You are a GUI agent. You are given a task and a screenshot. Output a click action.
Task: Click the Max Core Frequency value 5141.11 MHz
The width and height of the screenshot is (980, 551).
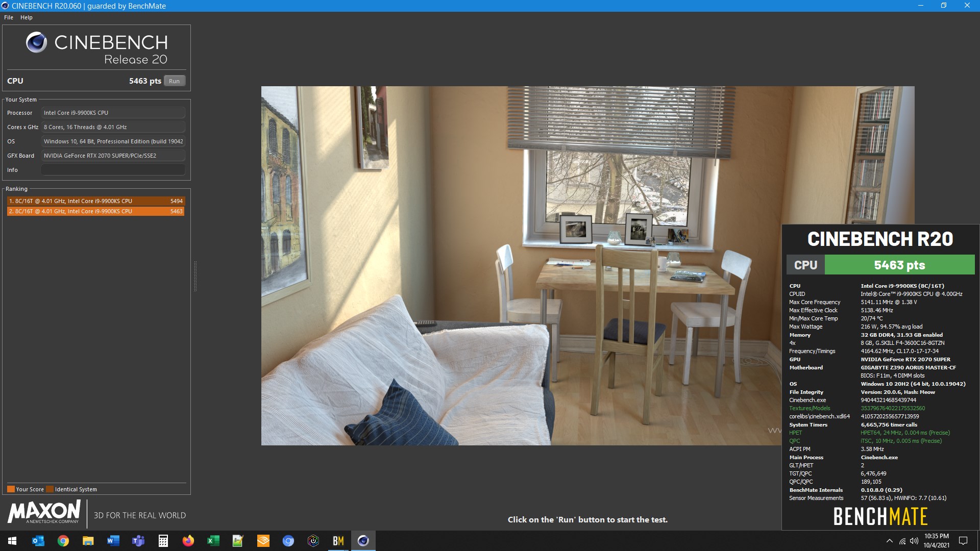coord(889,302)
